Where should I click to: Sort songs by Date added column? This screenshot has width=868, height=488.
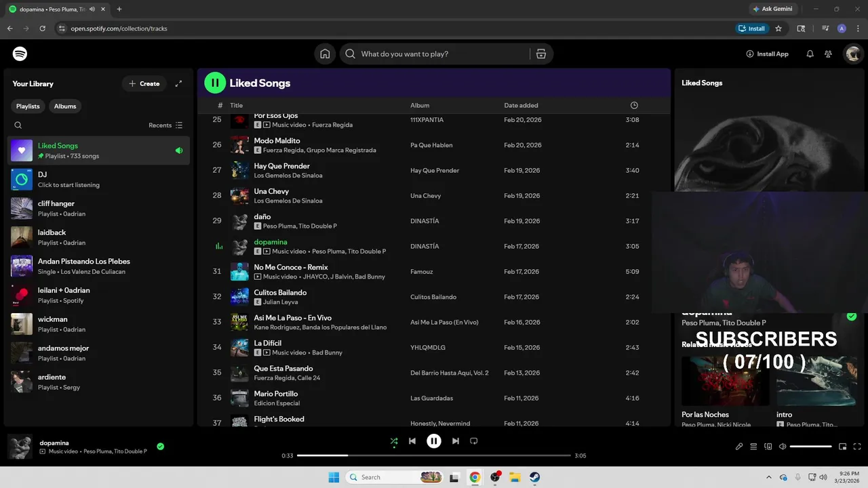click(521, 105)
